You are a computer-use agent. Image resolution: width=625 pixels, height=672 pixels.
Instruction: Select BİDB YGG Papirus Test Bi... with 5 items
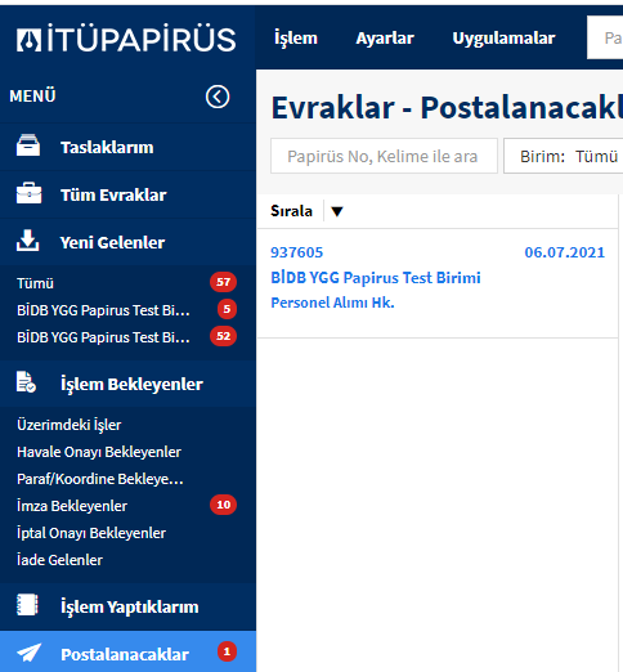[103, 310]
